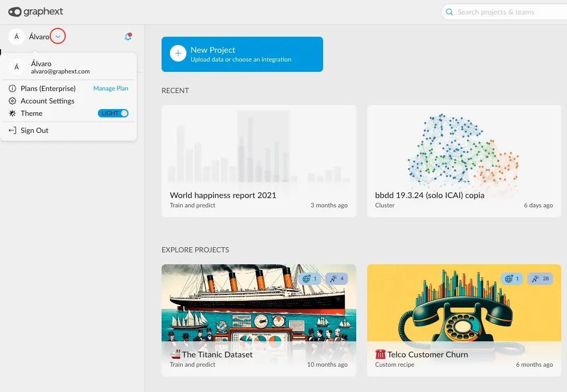Screen dimensions: 567x392
Task: Open notifications with the bell icon
Action: 127,36
